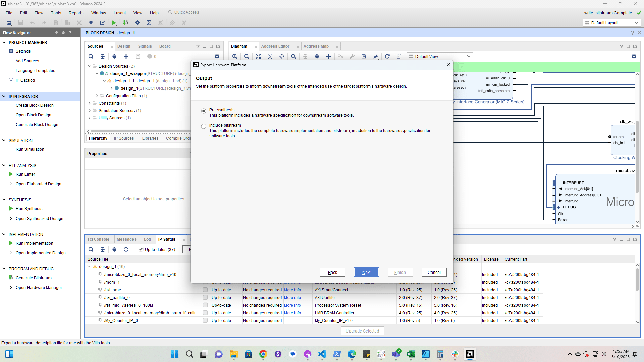The width and height of the screenshot is (644, 362).
Task: Select the Pre-synthesis radio option
Action: pos(204,111)
